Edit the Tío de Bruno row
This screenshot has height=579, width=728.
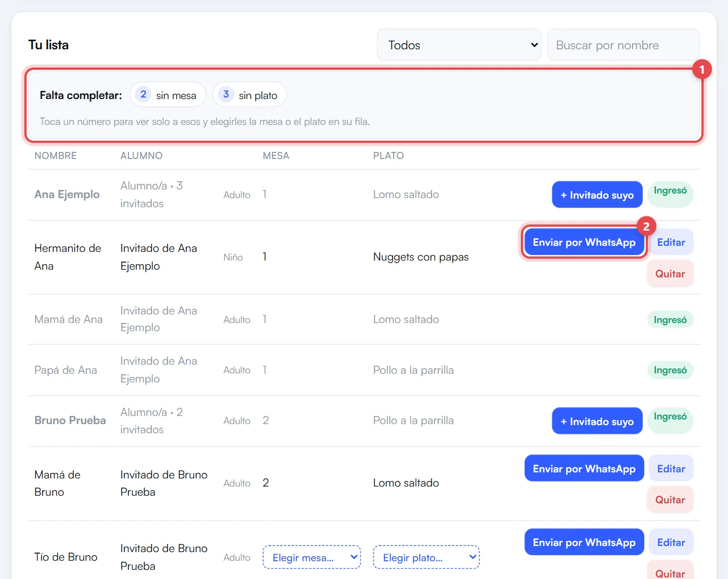coord(671,542)
